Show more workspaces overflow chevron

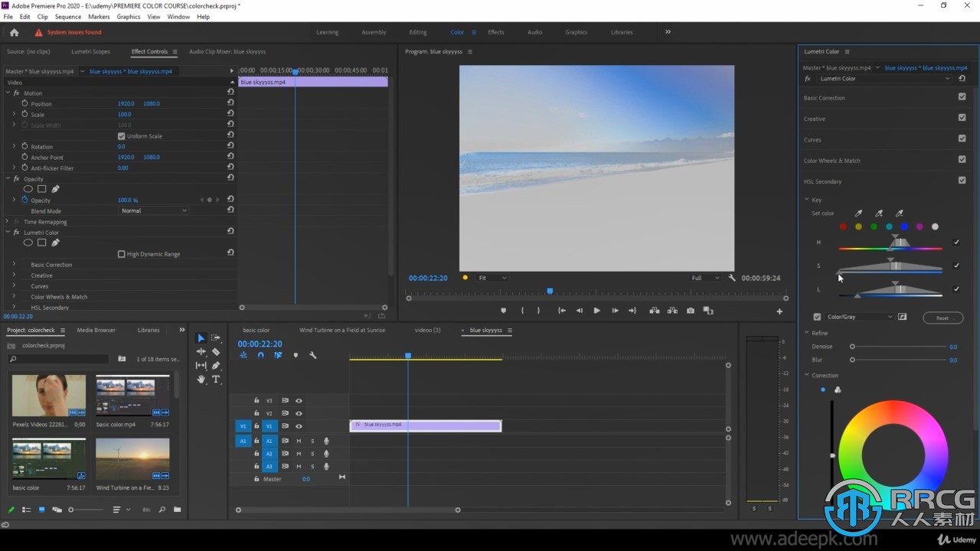[668, 32]
